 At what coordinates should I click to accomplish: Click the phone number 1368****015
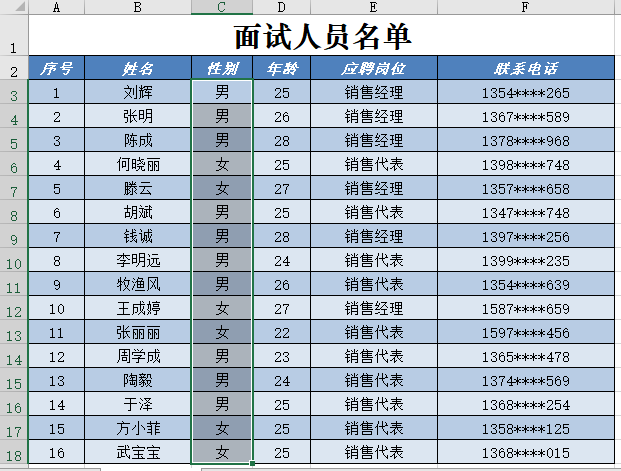[x=525, y=453]
